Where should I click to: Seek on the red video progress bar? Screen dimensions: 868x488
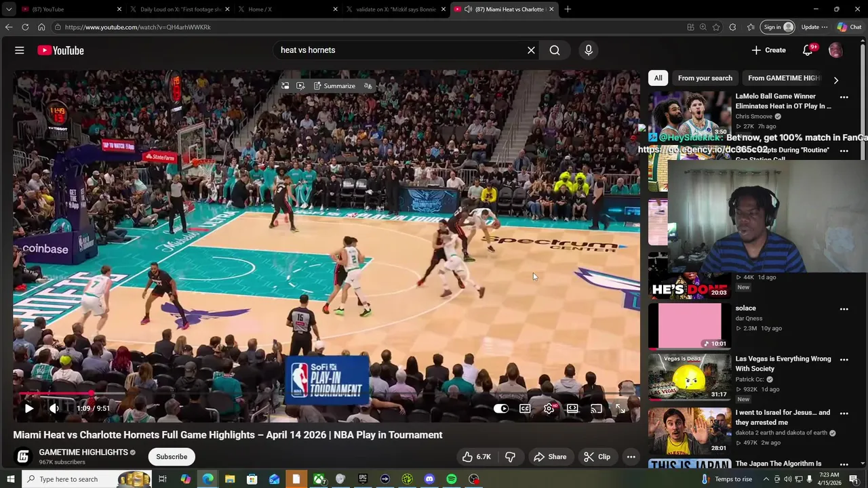(326, 394)
